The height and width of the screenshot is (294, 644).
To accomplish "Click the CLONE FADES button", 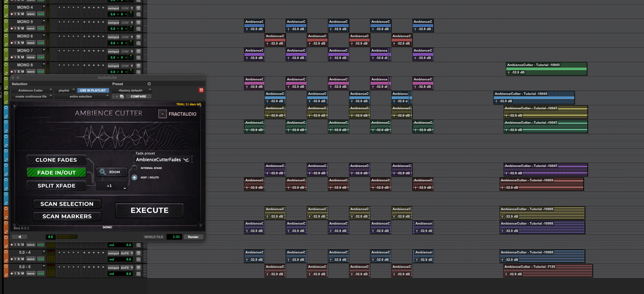I will pos(56,160).
